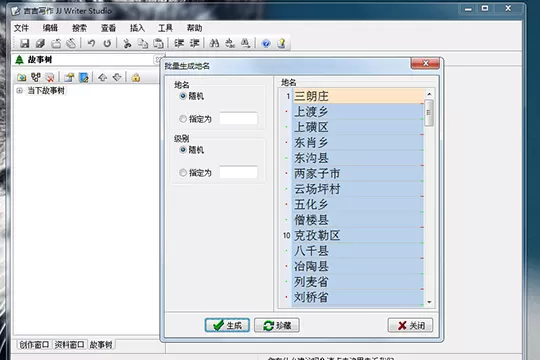Open the 搜索 menu
The height and width of the screenshot is (360, 540).
tap(79, 28)
